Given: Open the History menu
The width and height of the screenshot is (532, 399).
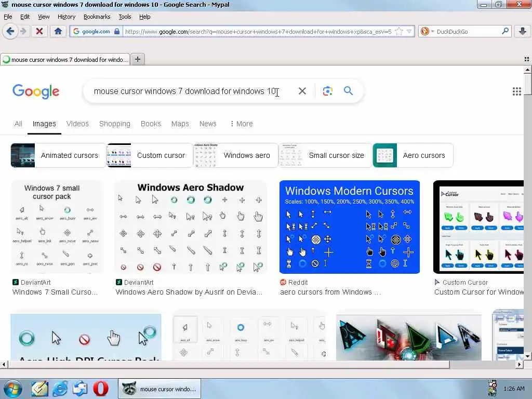Looking at the screenshot, I should point(66,17).
